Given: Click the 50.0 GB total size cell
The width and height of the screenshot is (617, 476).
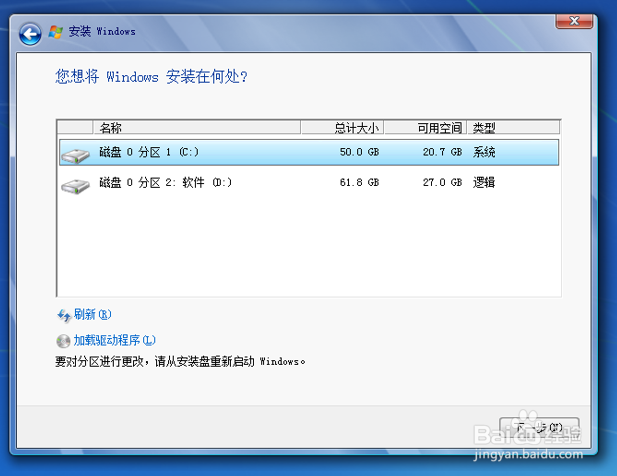Looking at the screenshot, I should [359, 152].
